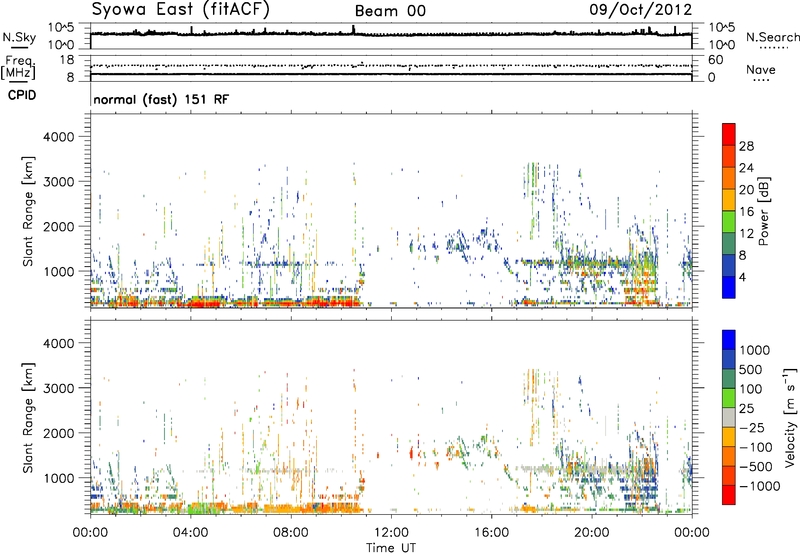Viewport: 800px width, 554px height.
Task: Click the N.Sky noise spike near 10:30
Action: click(x=353, y=29)
